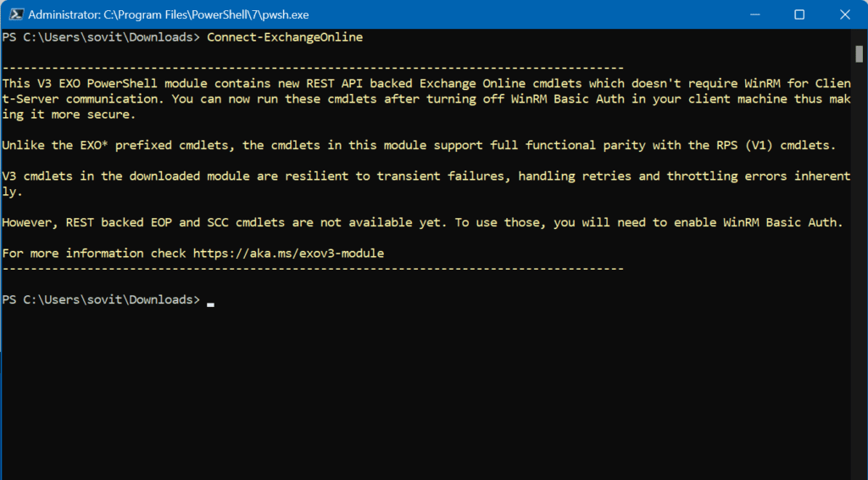Click the lower dashed separator line

point(313,269)
